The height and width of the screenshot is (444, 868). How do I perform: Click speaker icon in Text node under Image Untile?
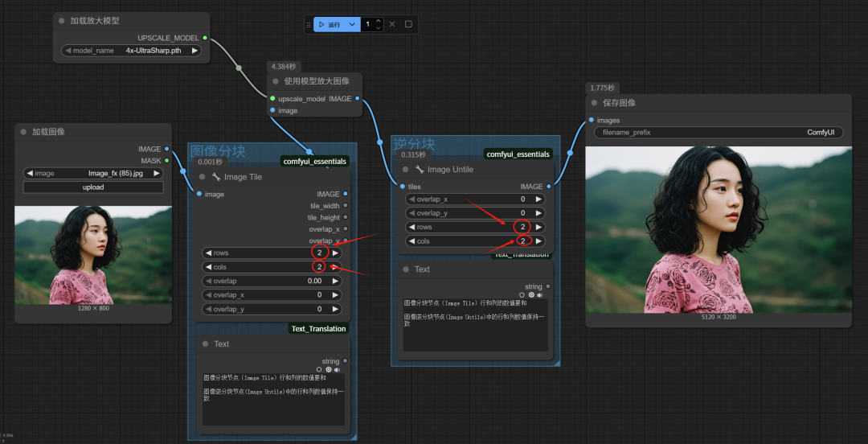click(540, 295)
